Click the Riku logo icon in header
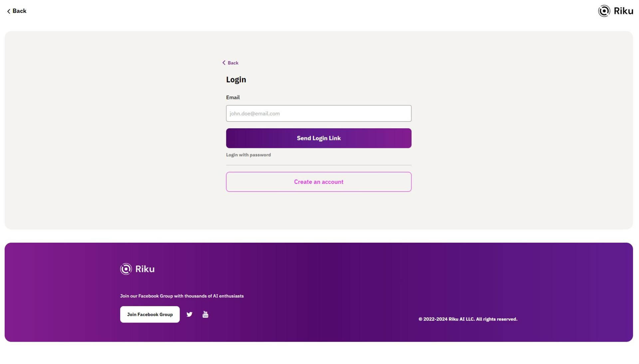 tap(604, 11)
